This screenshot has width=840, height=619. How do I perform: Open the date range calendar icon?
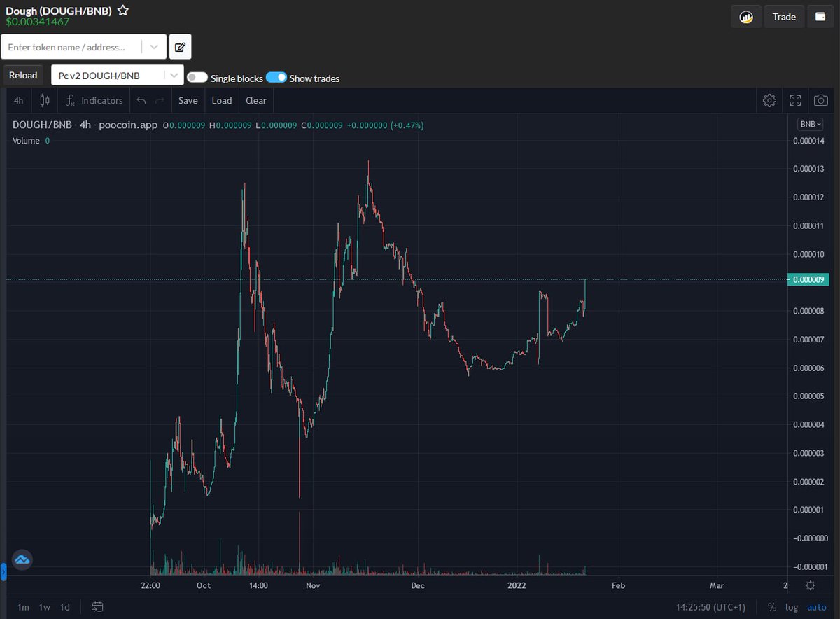[x=97, y=606]
